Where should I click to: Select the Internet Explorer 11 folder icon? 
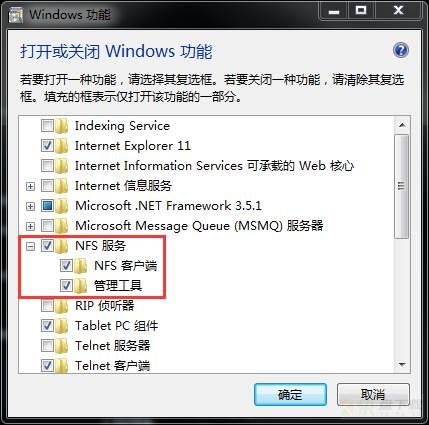(x=62, y=146)
